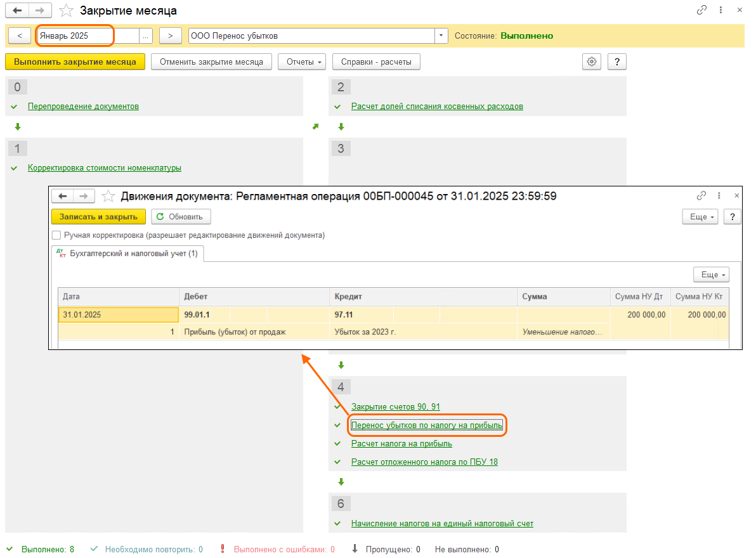Click the favorites star next to Закрытие месяца
Viewport: 756px width, 558px height.
65,11
